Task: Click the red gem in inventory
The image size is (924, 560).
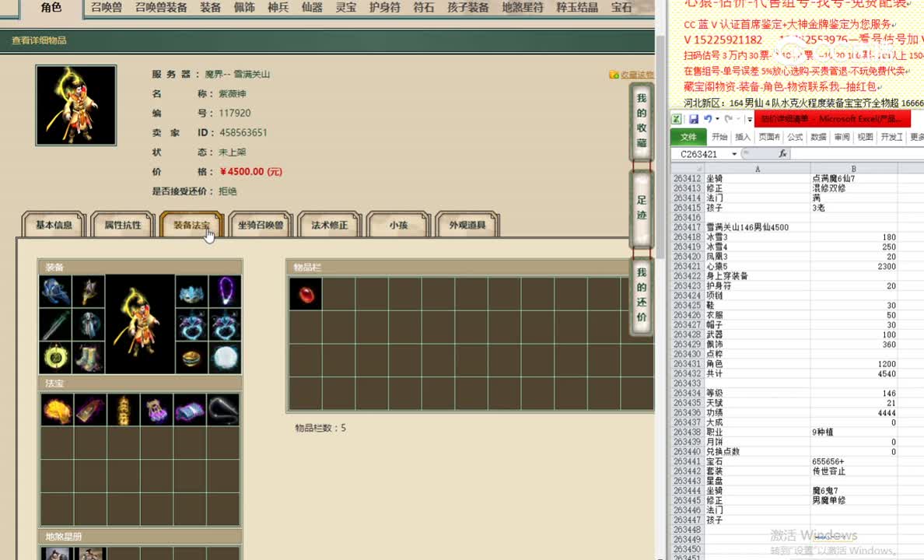Action: click(306, 293)
